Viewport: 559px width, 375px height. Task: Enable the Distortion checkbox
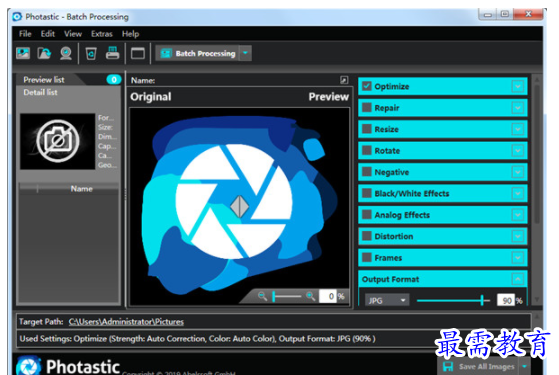pyautogui.click(x=366, y=236)
